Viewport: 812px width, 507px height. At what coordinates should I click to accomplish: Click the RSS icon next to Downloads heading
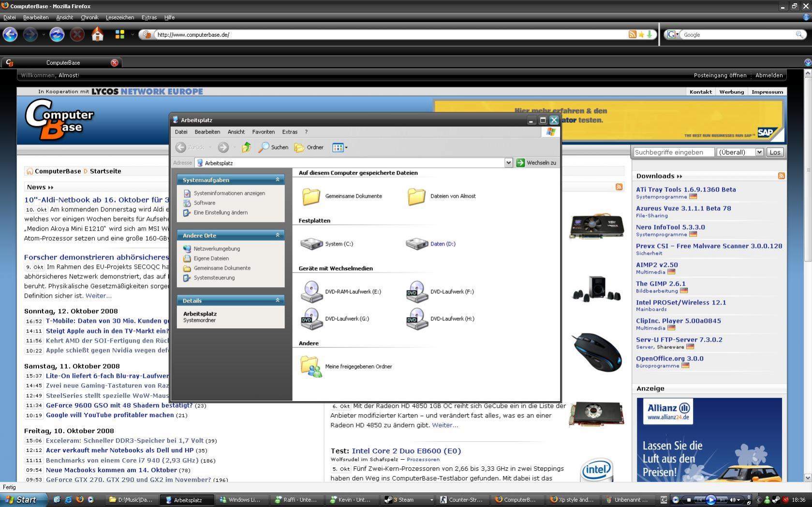[x=781, y=176]
